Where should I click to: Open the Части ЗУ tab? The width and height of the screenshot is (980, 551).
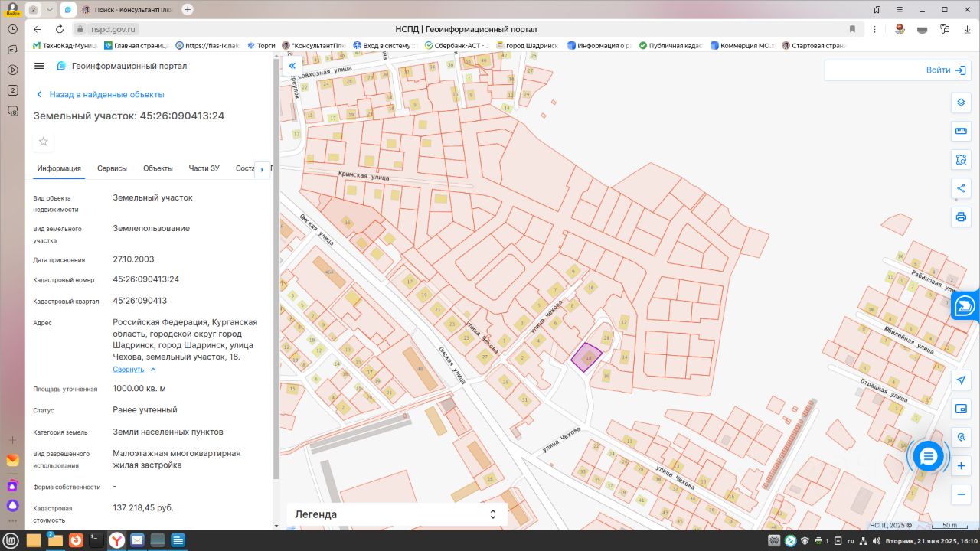click(x=204, y=168)
